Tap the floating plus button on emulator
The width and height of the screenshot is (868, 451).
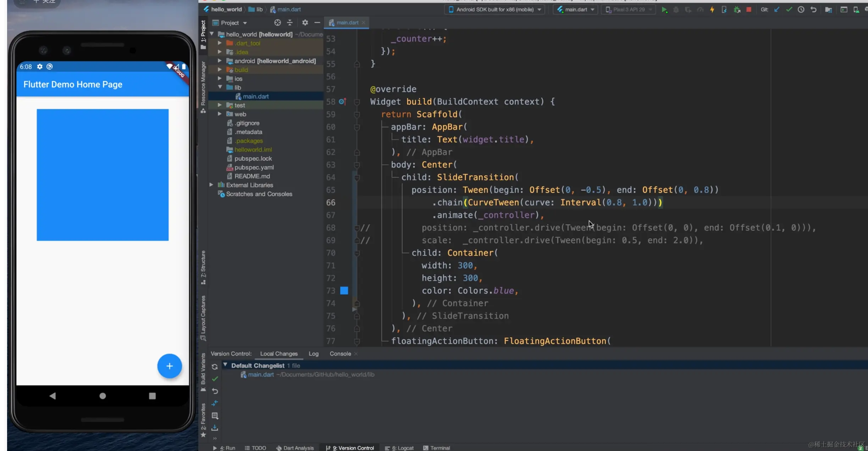point(170,366)
